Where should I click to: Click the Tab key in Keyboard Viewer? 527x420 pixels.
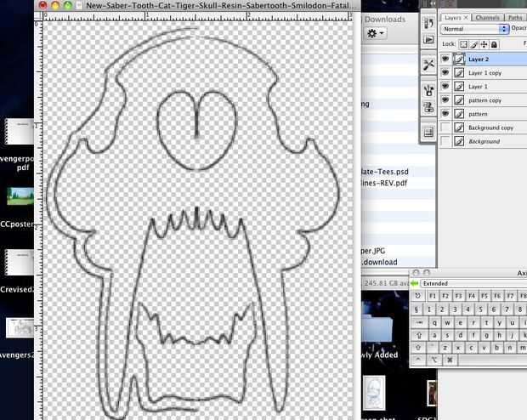(x=419, y=322)
